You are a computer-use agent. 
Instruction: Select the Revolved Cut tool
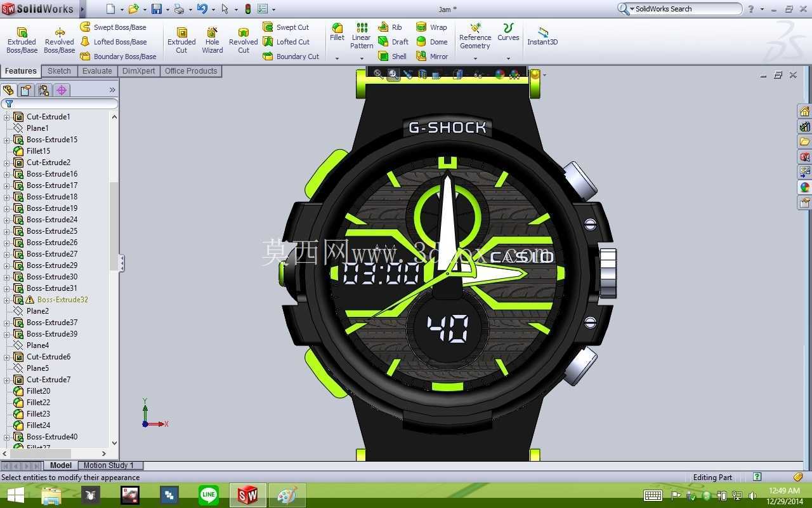[244, 41]
